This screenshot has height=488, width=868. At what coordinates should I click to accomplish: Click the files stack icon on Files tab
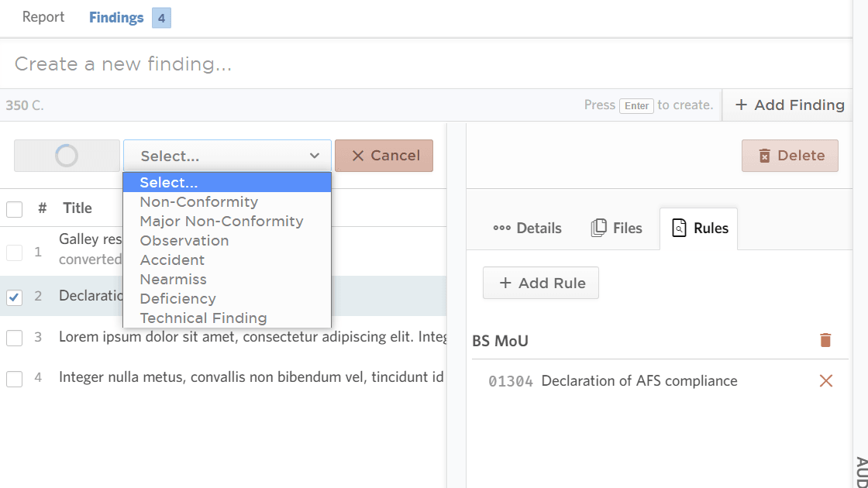(599, 227)
